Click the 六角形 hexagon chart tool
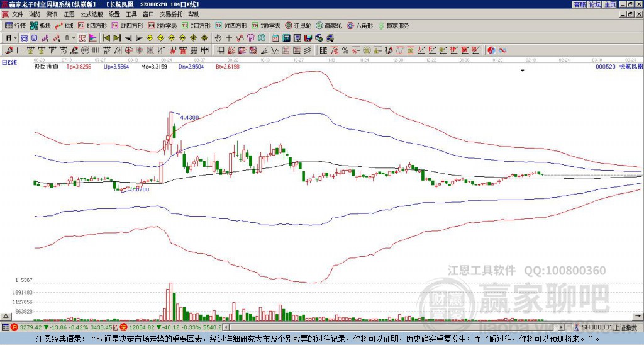Viewport: 644px width, 345px height. pyautogui.click(x=360, y=26)
